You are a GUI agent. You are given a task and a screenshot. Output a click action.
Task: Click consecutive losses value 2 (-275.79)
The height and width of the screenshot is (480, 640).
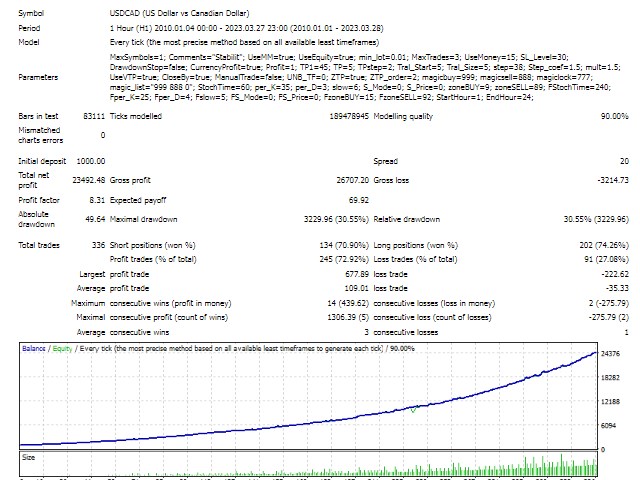click(x=609, y=303)
